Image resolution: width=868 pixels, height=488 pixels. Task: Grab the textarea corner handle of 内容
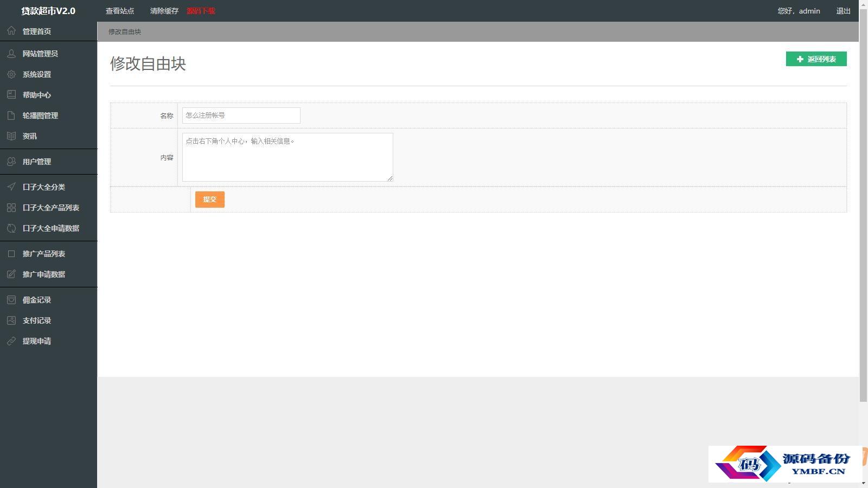click(390, 178)
